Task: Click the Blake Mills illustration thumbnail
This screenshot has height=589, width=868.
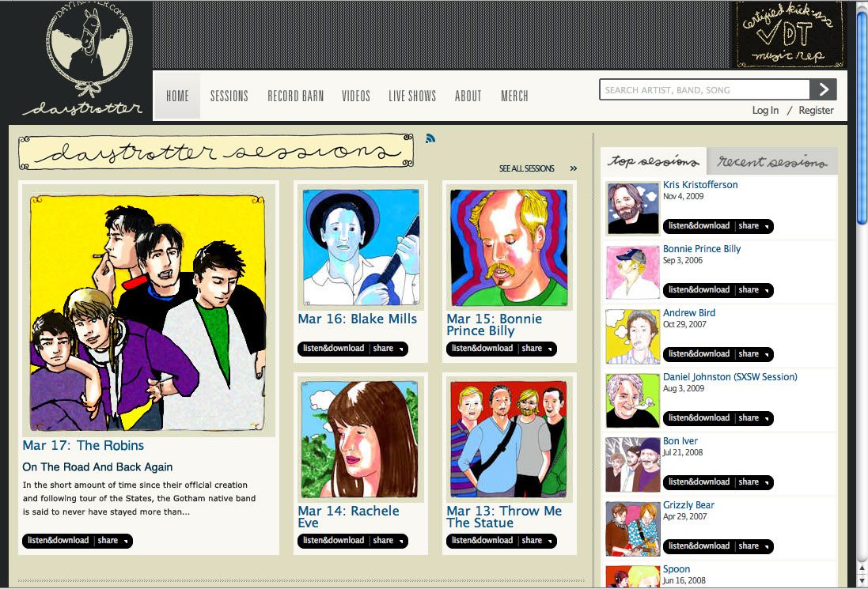Action: click(x=361, y=247)
